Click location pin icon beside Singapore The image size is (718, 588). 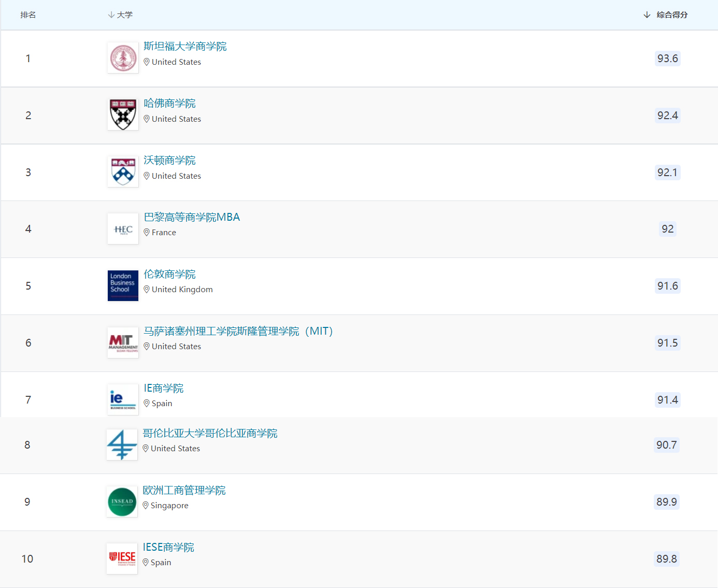point(146,506)
